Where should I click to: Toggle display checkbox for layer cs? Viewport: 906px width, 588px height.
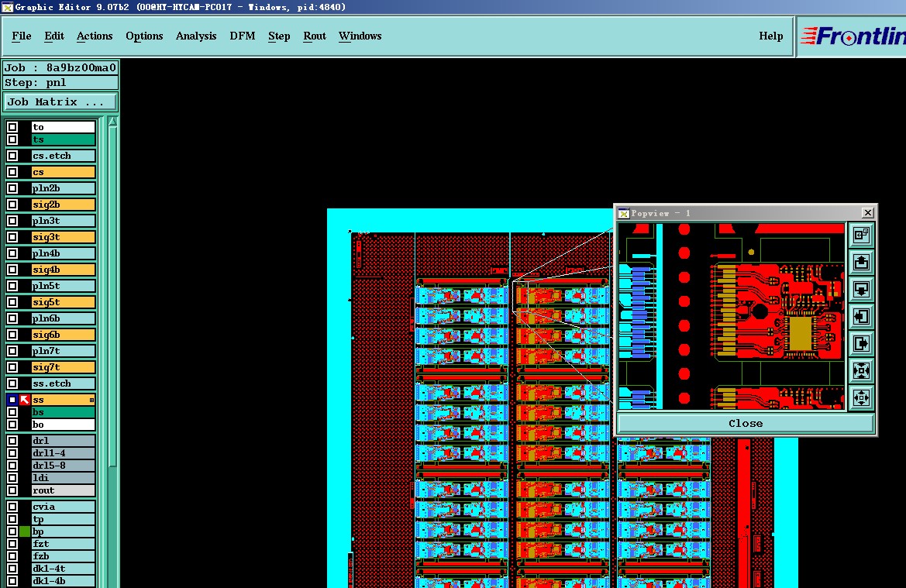12,172
